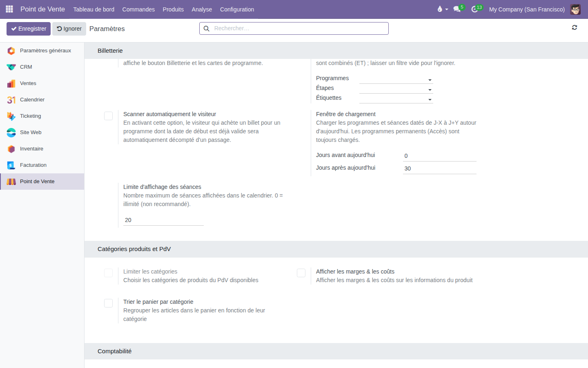
Task: Go to Calendrier settings
Action: coord(42,100)
